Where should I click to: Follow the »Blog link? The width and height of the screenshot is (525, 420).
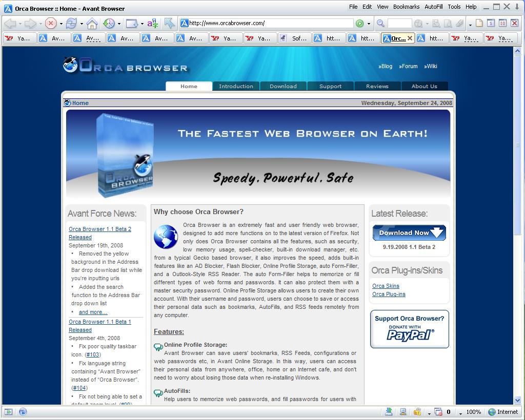(x=386, y=66)
